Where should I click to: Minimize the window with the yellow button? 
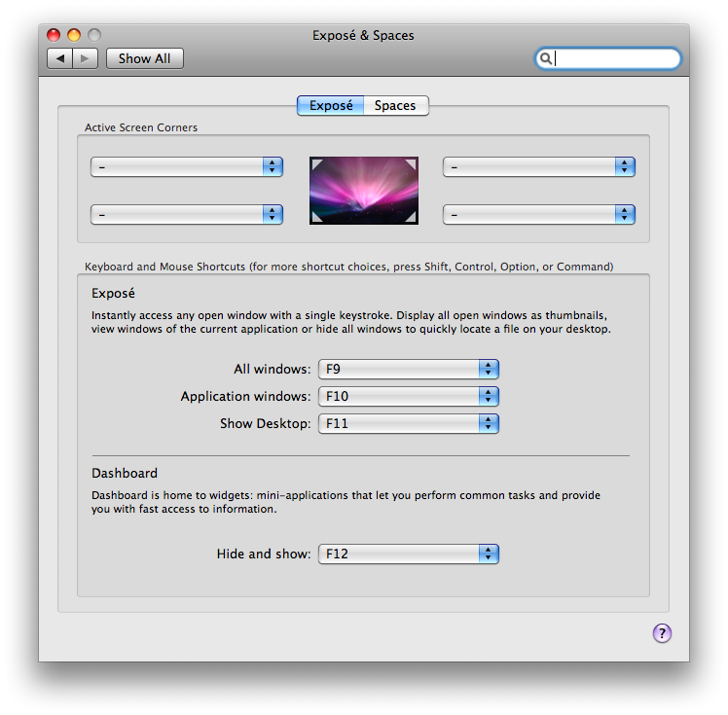coord(74,36)
